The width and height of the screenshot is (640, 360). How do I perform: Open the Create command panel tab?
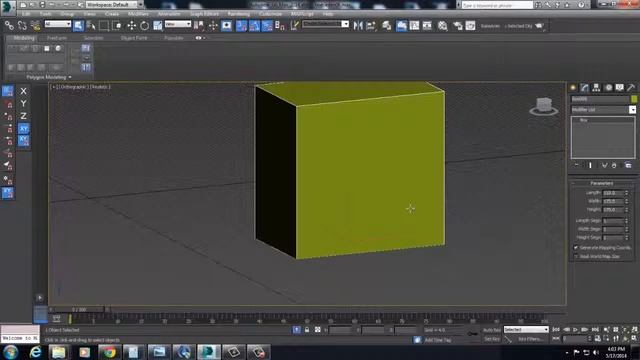point(573,87)
